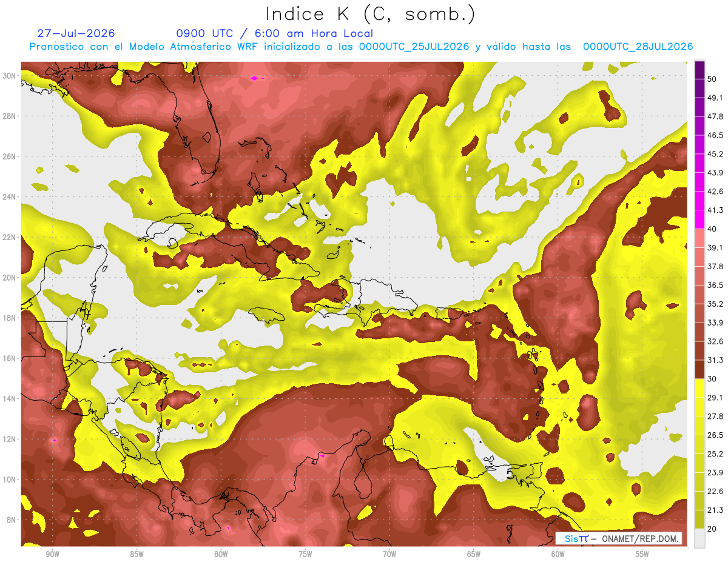Click the colorbar value '43.9'

(715, 173)
